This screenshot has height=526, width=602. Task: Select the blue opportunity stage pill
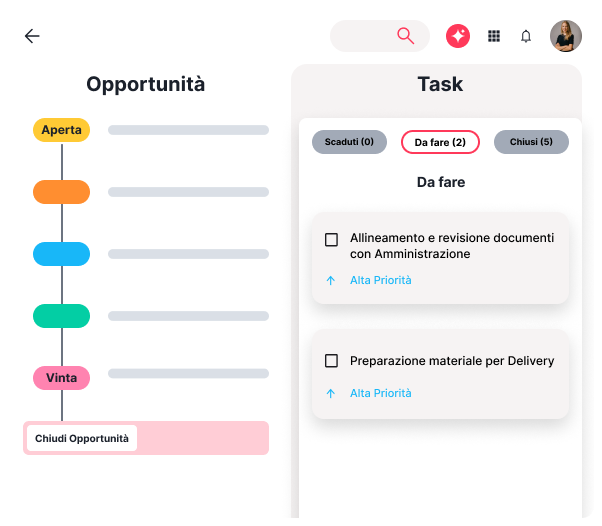pyautogui.click(x=61, y=254)
